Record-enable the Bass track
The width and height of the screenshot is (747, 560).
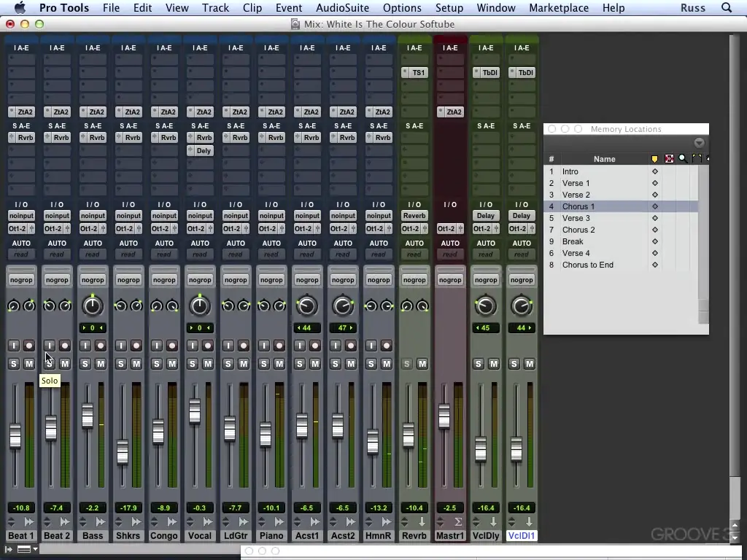coord(101,345)
